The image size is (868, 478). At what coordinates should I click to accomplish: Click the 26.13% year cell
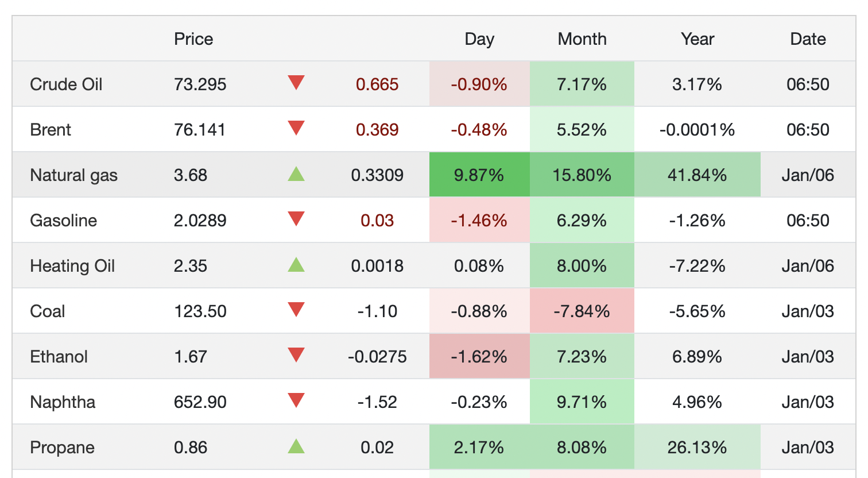pos(697,448)
